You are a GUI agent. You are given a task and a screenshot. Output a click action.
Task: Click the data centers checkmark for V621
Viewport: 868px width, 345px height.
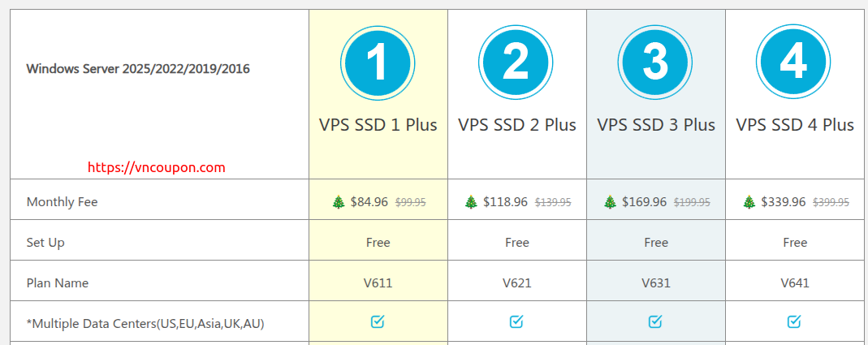[517, 322]
